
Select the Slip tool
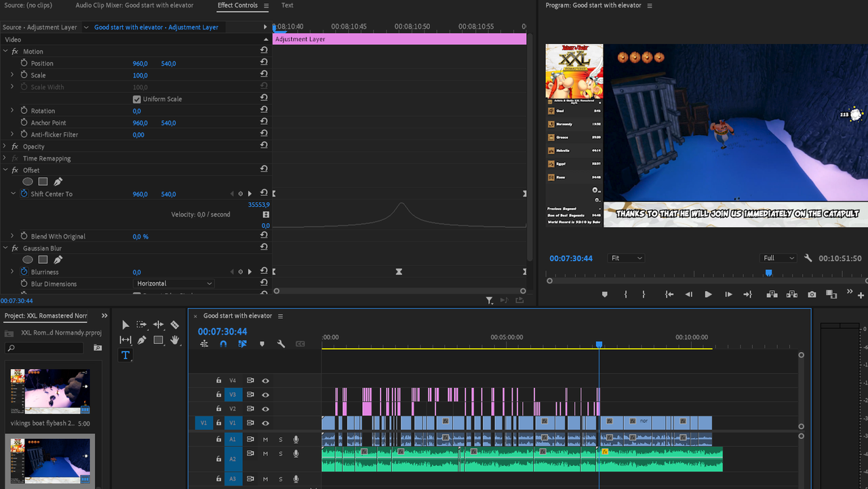pyautogui.click(x=125, y=340)
